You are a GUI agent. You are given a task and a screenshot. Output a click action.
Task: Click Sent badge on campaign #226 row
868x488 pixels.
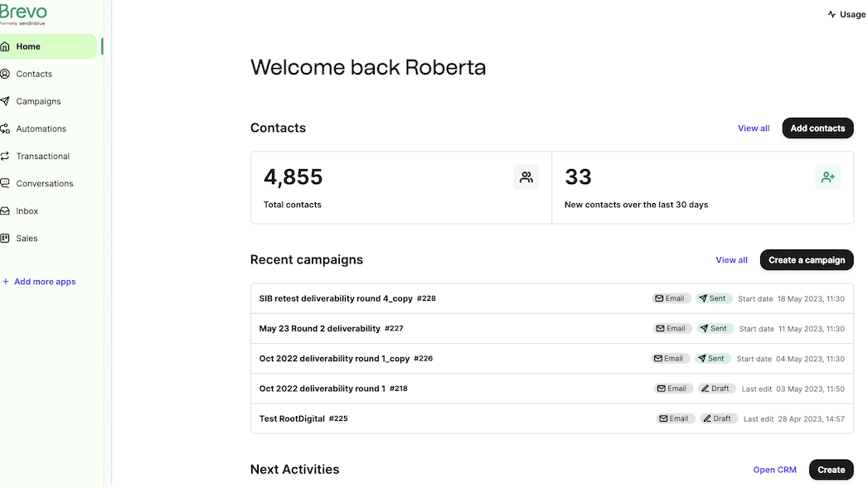pyautogui.click(x=712, y=359)
